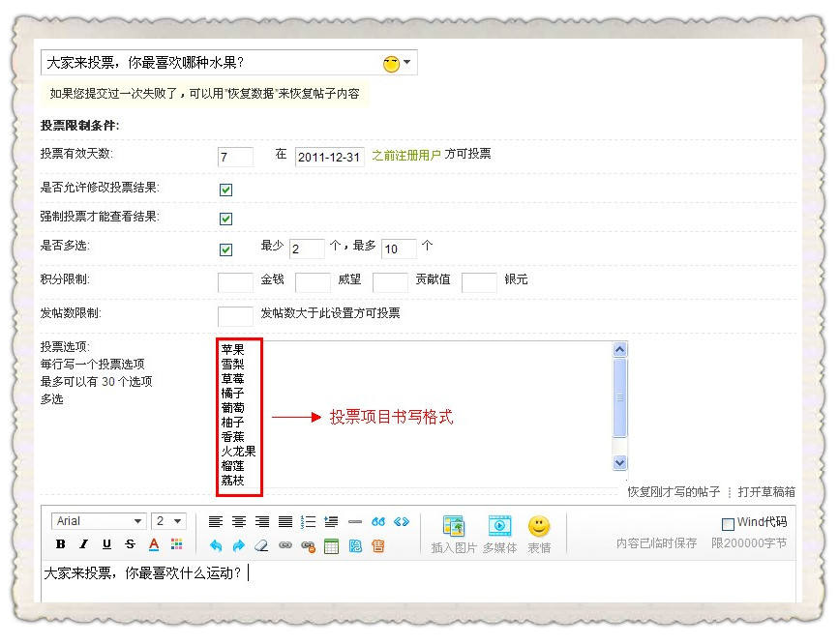Apply strikethrough formatting

coord(130,544)
